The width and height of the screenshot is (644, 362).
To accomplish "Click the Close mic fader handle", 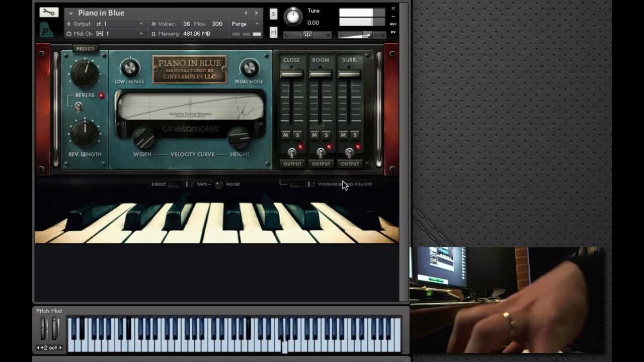I will click(x=292, y=74).
